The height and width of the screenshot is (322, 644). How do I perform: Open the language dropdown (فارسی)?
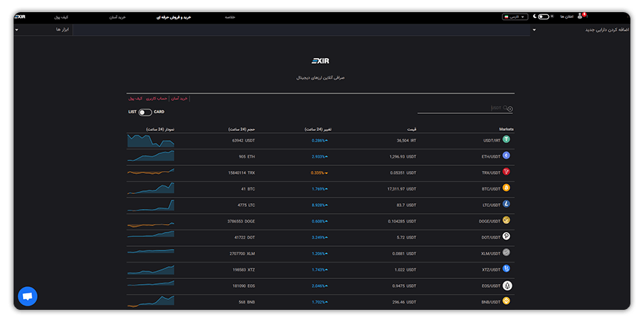514,17
